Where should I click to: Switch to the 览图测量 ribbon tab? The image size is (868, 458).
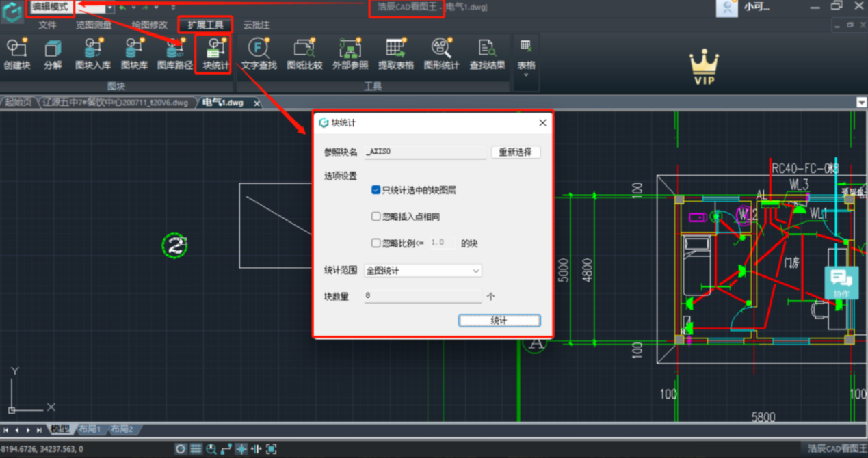point(94,25)
